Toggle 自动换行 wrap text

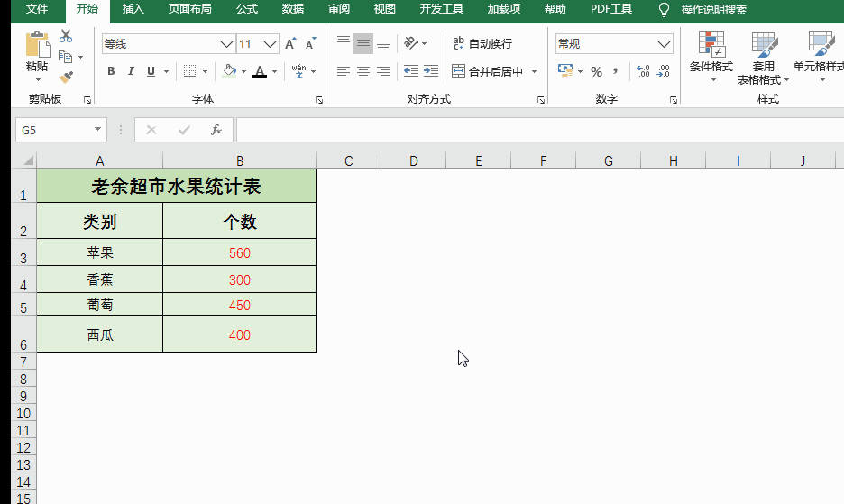coord(482,43)
